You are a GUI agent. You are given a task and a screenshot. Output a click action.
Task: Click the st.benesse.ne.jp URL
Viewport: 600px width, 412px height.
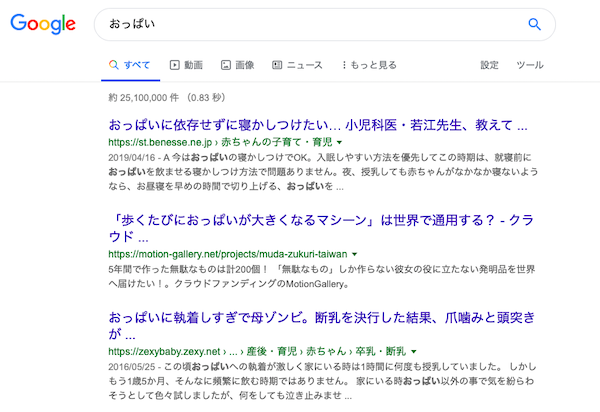[160, 142]
